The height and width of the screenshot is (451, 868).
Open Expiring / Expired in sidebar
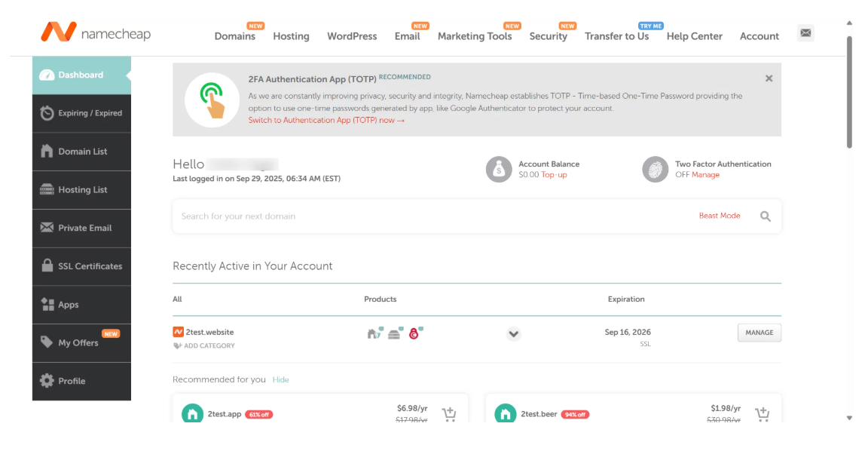point(81,113)
